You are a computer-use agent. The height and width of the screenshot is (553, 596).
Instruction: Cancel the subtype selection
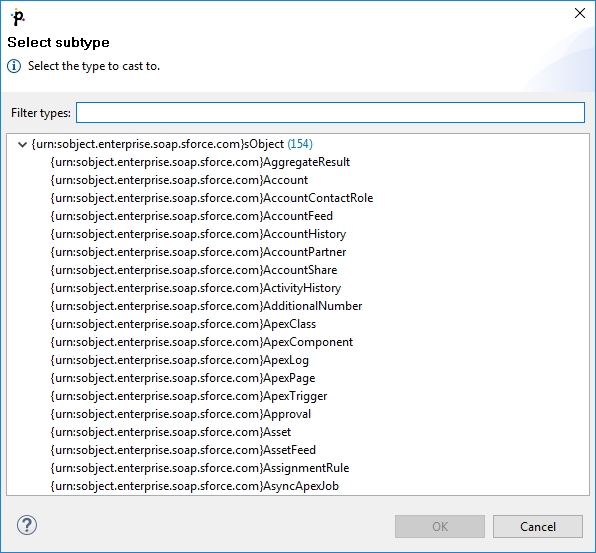pos(538,526)
